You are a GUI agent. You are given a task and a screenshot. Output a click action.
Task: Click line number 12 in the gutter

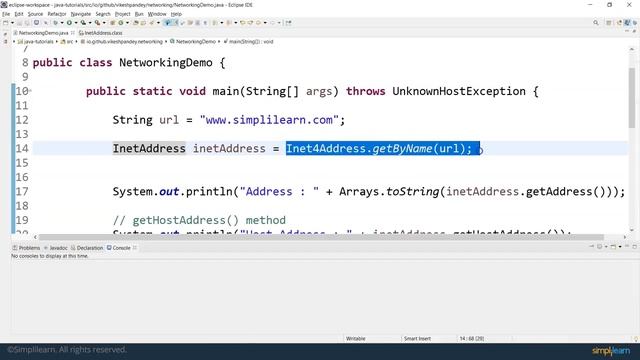coord(22,120)
